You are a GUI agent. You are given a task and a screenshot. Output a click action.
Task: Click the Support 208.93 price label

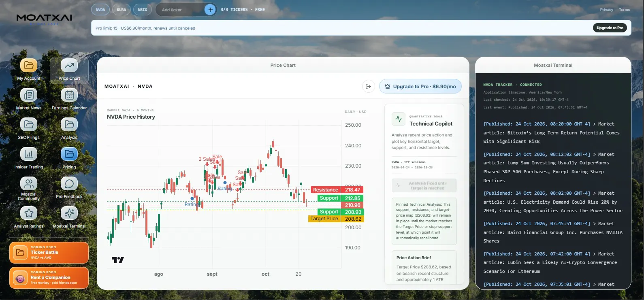tap(340, 212)
